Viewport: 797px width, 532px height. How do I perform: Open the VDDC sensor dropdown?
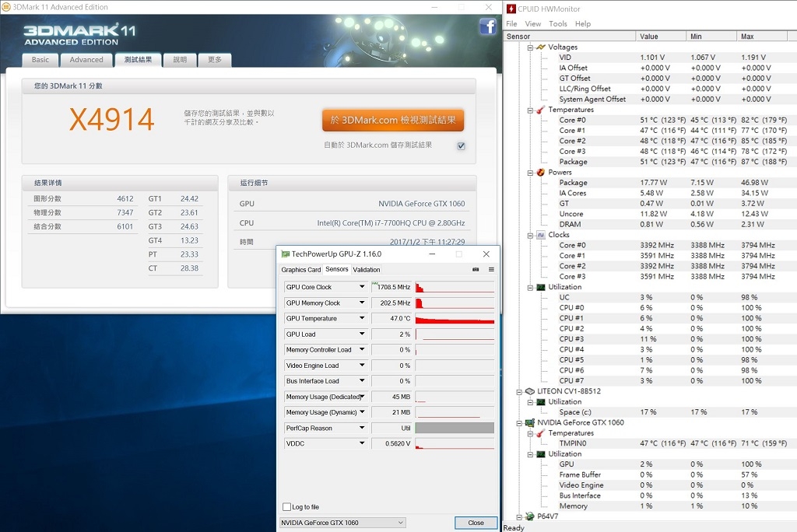pos(362,443)
